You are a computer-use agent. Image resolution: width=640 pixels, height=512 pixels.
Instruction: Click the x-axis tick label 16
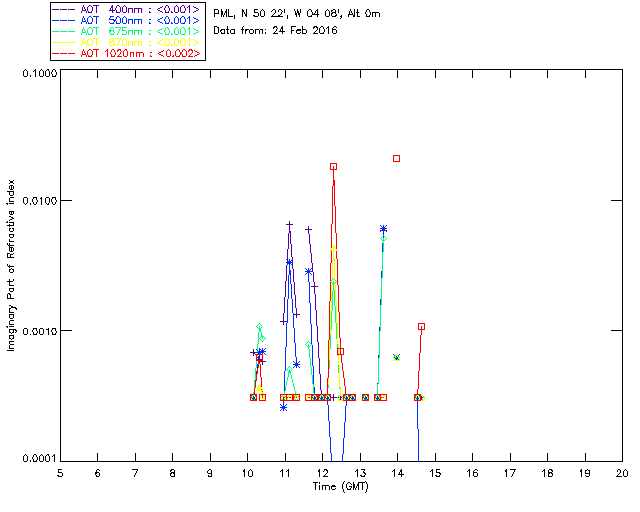[473, 473]
